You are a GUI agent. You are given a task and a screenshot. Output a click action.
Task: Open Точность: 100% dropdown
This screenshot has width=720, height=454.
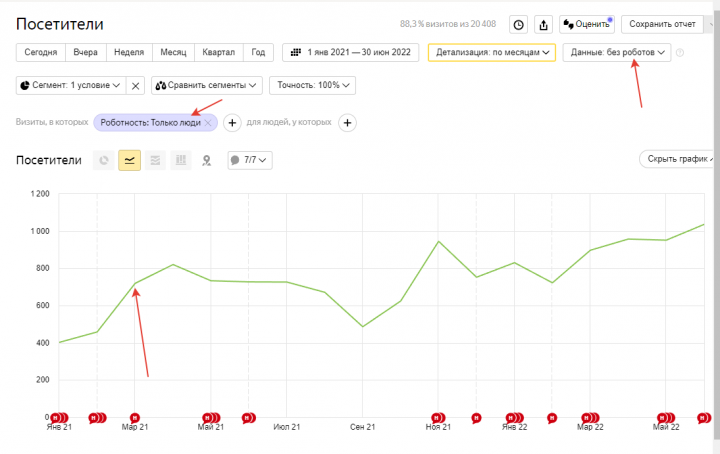tap(312, 85)
